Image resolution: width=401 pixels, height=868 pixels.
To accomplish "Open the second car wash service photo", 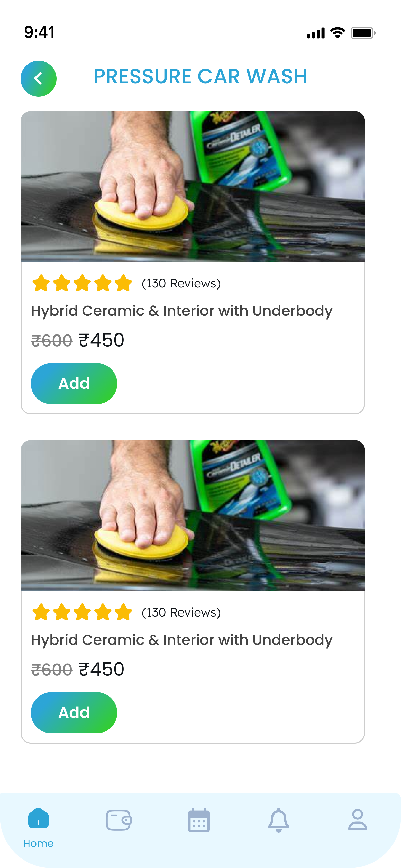I will (193, 516).
